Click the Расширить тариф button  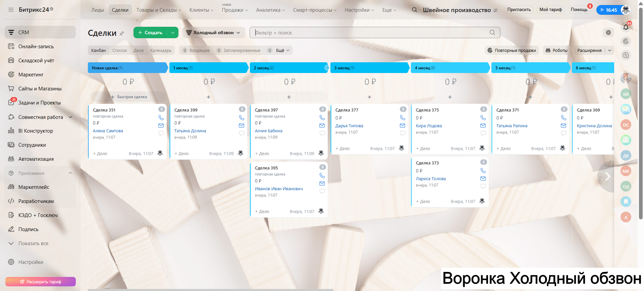coord(41,282)
